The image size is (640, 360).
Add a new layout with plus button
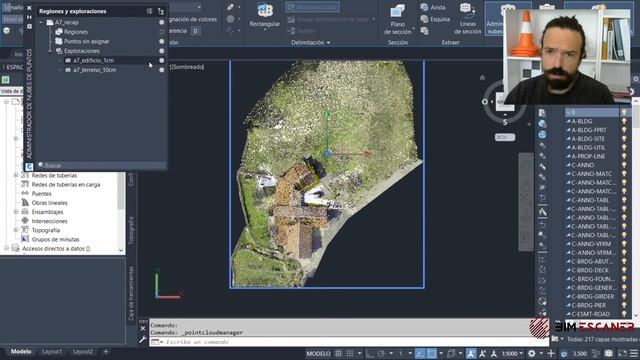(105, 351)
